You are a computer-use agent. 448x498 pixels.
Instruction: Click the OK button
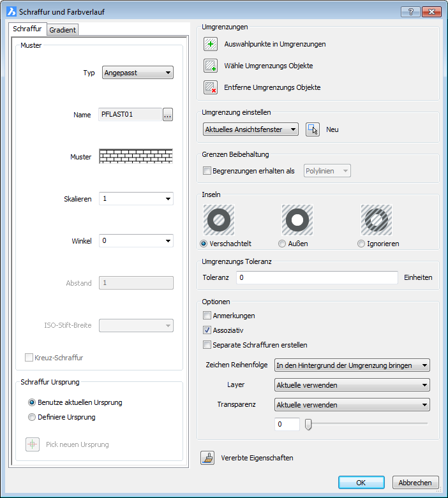click(361, 483)
